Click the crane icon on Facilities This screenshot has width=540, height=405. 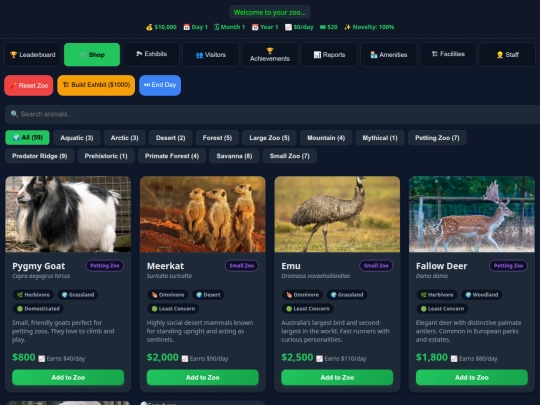click(435, 54)
